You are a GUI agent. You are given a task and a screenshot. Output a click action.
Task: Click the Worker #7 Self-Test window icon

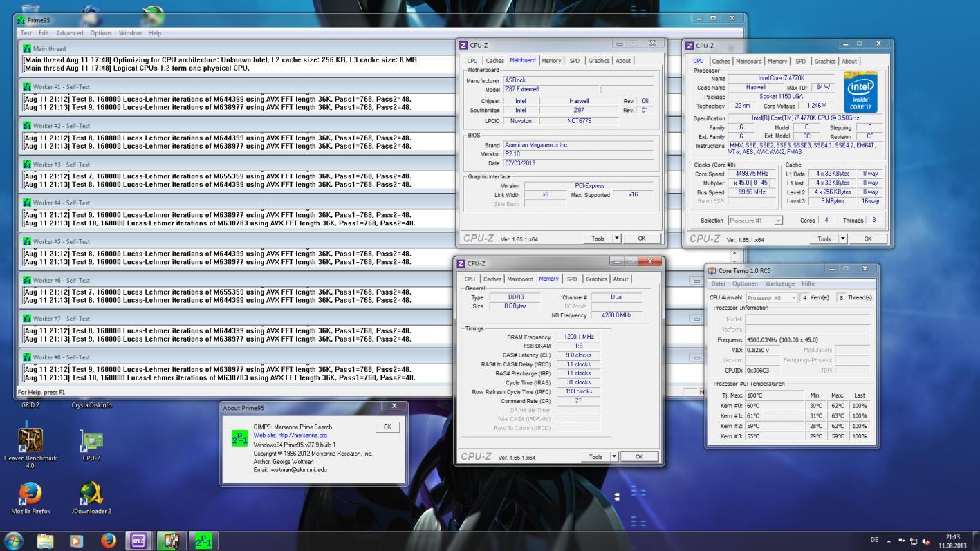[27, 319]
